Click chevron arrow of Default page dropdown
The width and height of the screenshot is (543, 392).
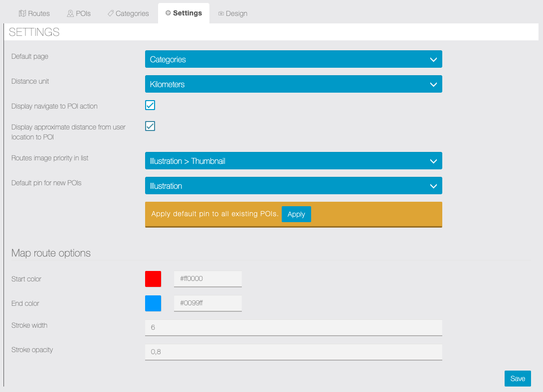pyautogui.click(x=433, y=59)
